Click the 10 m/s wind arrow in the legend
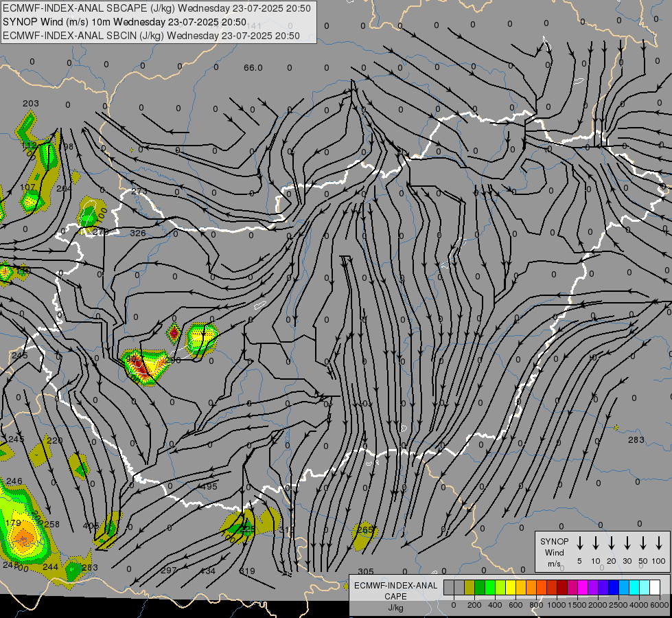The image size is (672, 618). point(596,542)
